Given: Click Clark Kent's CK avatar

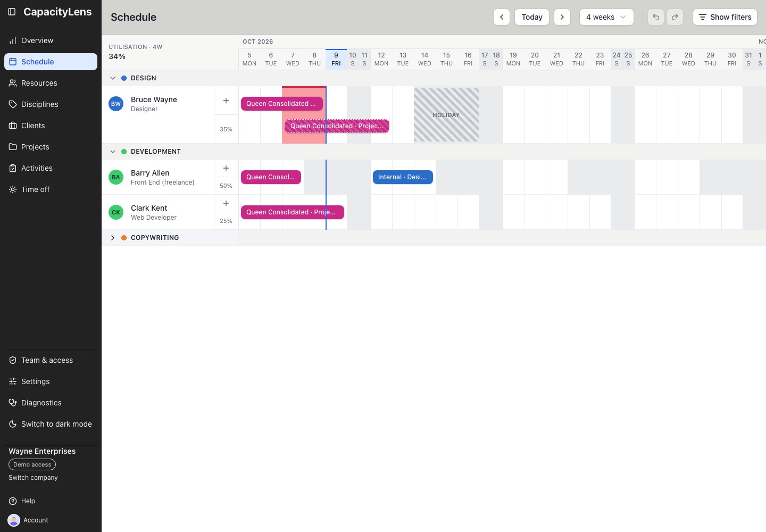Looking at the screenshot, I should (116, 212).
